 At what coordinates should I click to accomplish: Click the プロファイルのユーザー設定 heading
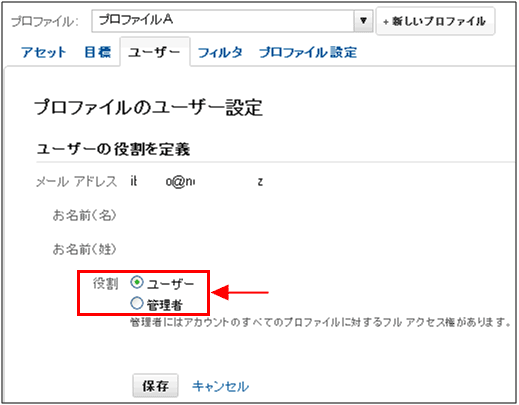[148, 107]
